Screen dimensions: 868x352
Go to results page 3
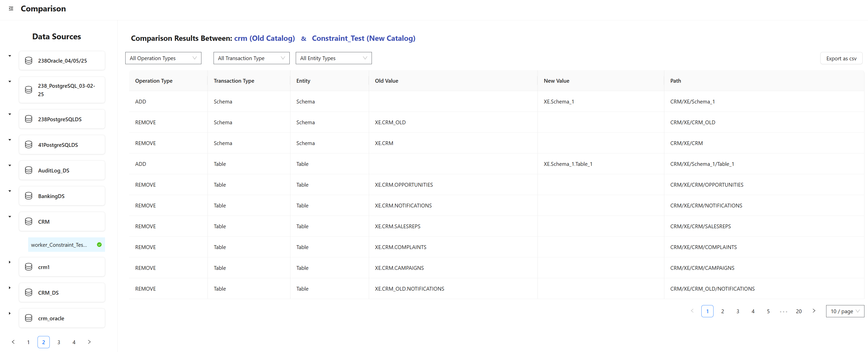pos(738,311)
